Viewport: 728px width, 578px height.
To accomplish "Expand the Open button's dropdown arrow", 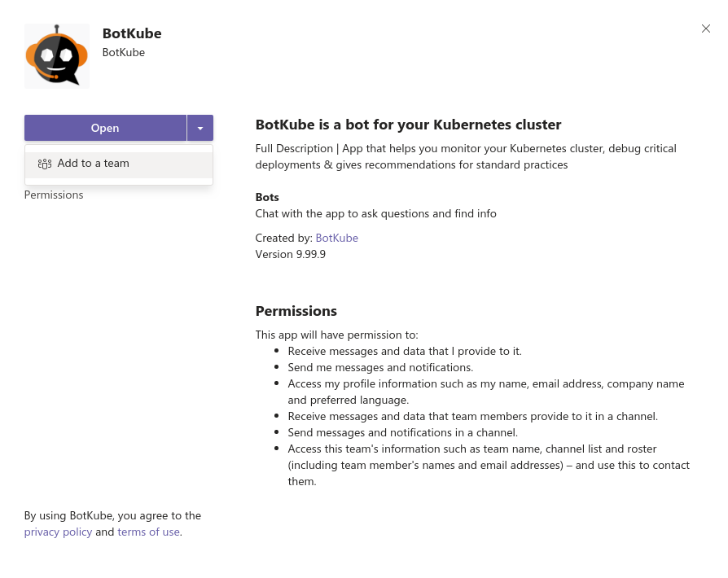I will click(200, 128).
